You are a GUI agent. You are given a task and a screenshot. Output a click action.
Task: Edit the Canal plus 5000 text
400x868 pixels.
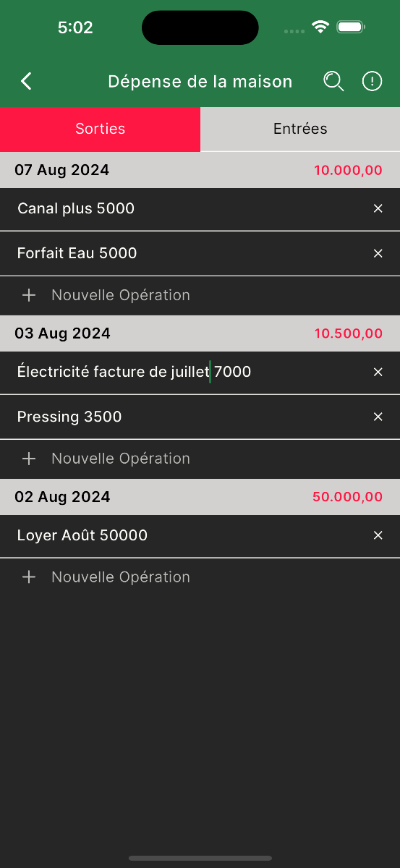[76, 208]
